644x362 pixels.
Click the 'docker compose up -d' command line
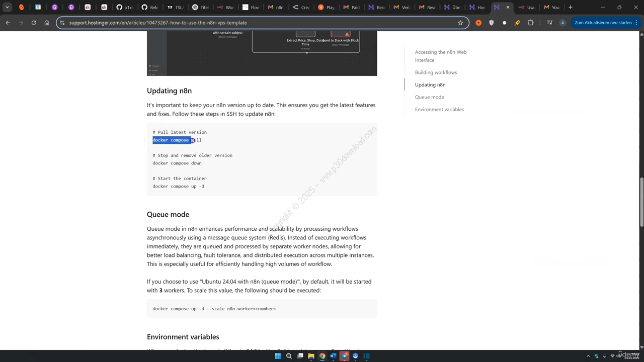pyautogui.click(x=179, y=187)
